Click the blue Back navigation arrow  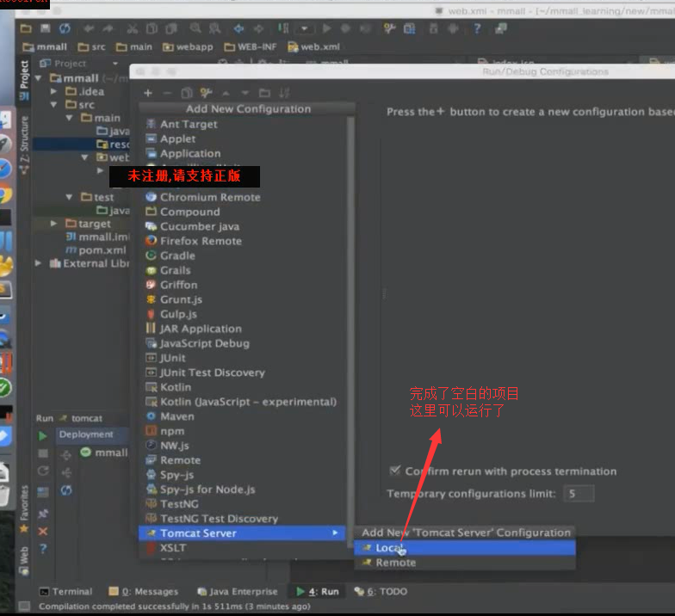point(238,28)
